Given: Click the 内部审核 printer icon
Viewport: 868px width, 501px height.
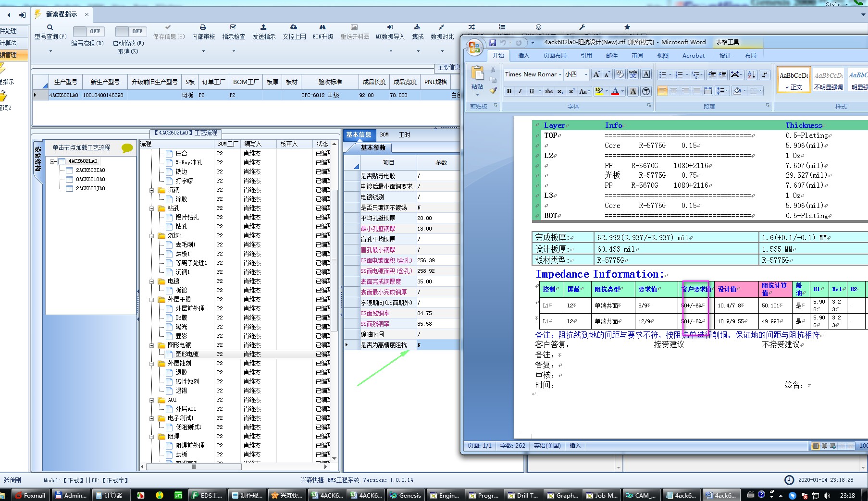Looking at the screenshot, I should [203, 27].
